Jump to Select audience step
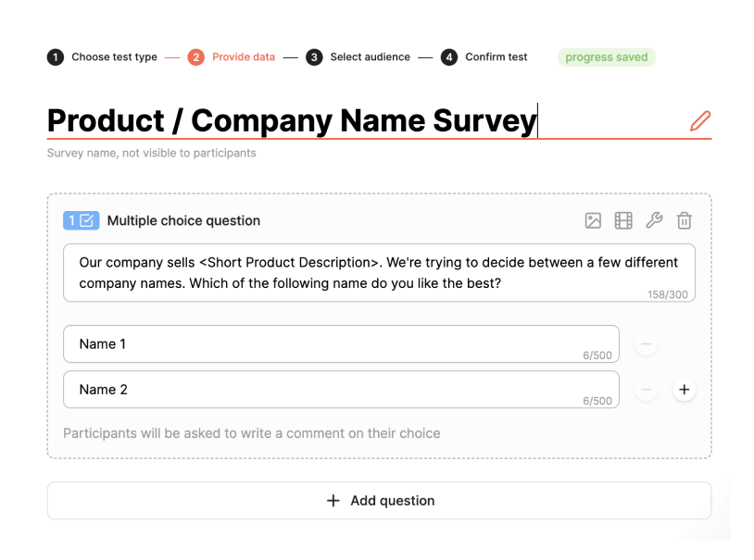The width and height of the screenshot is (754, 560). click(x=358, y=57)
